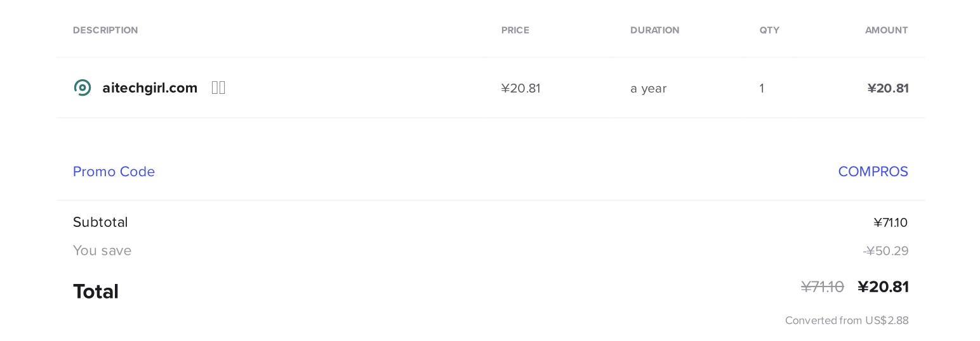Click the DESCRIPTION column header
The width and height of the screenshot is (980, 341).
pos(105,30)
